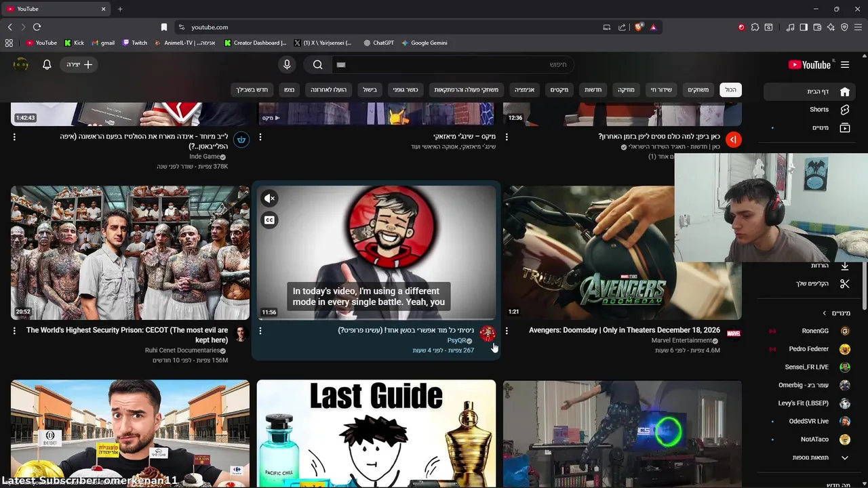The height and width of the screenshot is (488, 868).
Task: Start voice search with the microphone icon
Action: coord(287,64)
